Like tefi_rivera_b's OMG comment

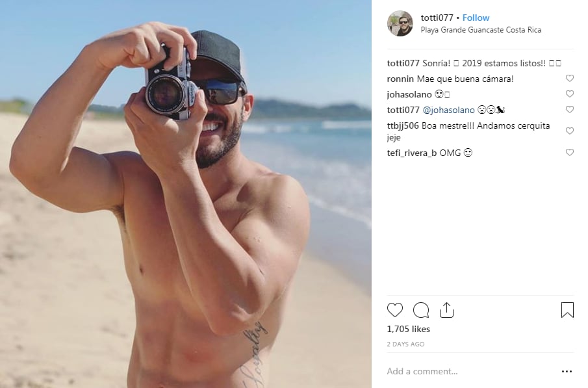pyautogui.click(x=570, y=153)
